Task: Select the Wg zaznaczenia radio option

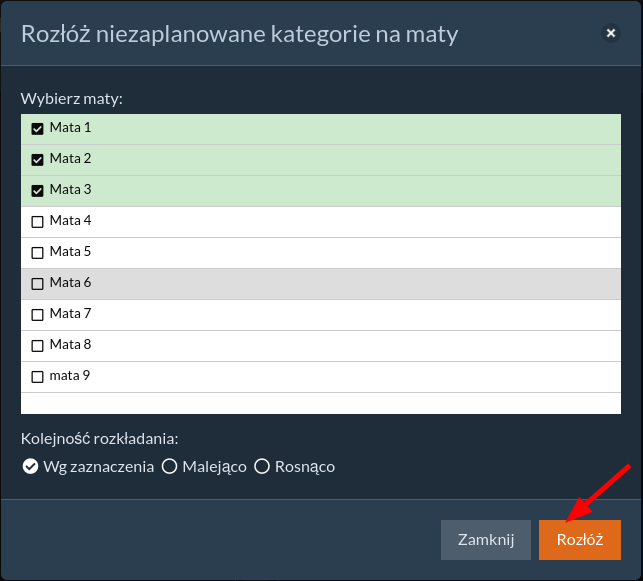Action: tap(30, 466)
